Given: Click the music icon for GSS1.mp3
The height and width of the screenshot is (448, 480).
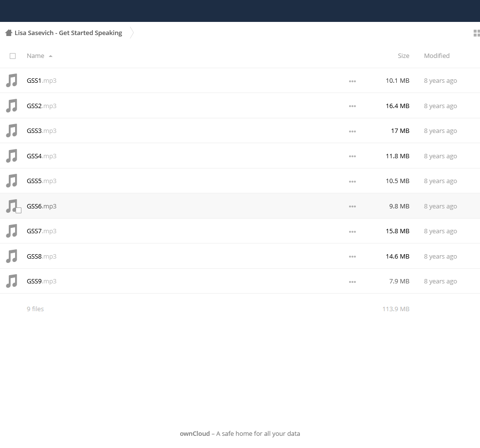Looking at the screenshot, I should pyautogui.click(x=12, y=80).
